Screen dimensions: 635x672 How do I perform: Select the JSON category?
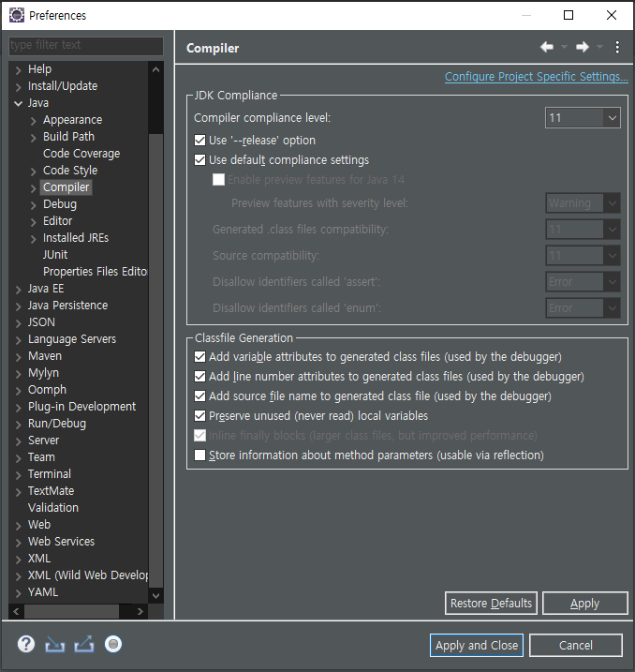point(41,321)
